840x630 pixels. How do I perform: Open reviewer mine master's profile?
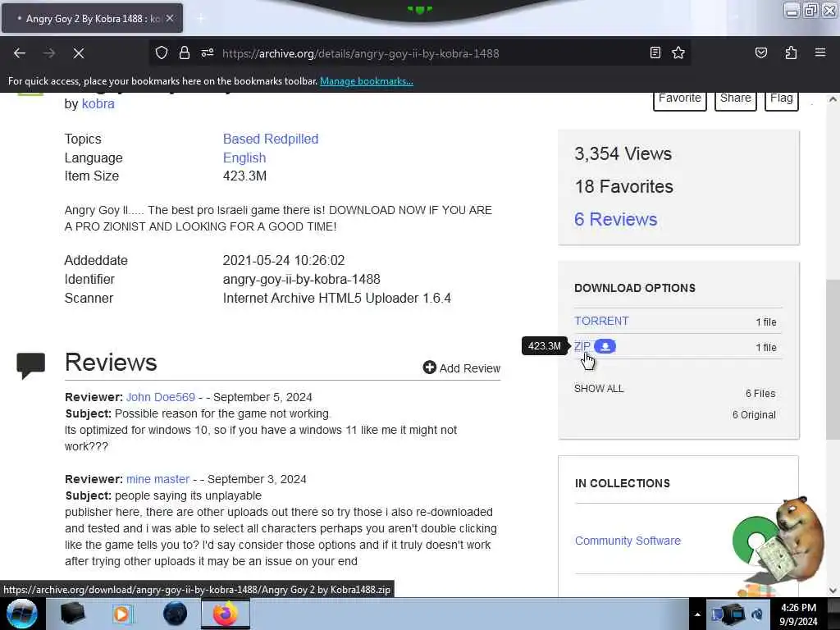(x=158, y=479)
